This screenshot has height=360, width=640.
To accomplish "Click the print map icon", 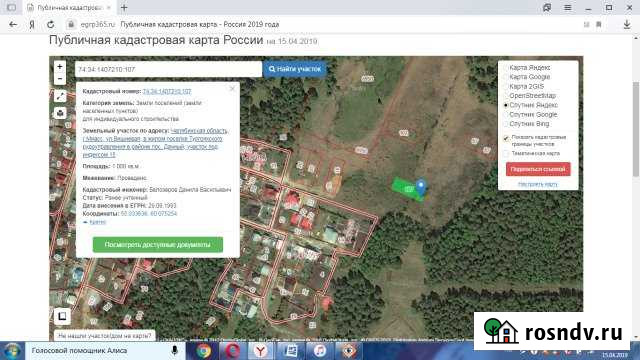I will coord(60,113).
